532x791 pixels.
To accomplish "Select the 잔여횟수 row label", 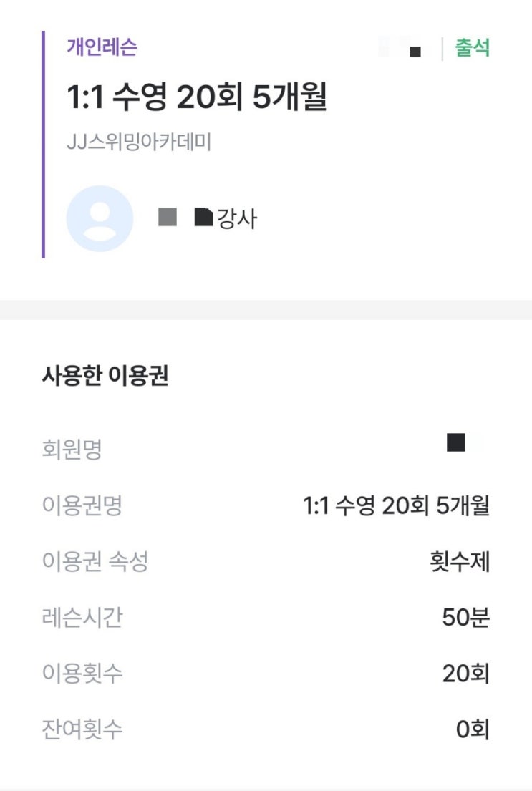I will (82, 729).
